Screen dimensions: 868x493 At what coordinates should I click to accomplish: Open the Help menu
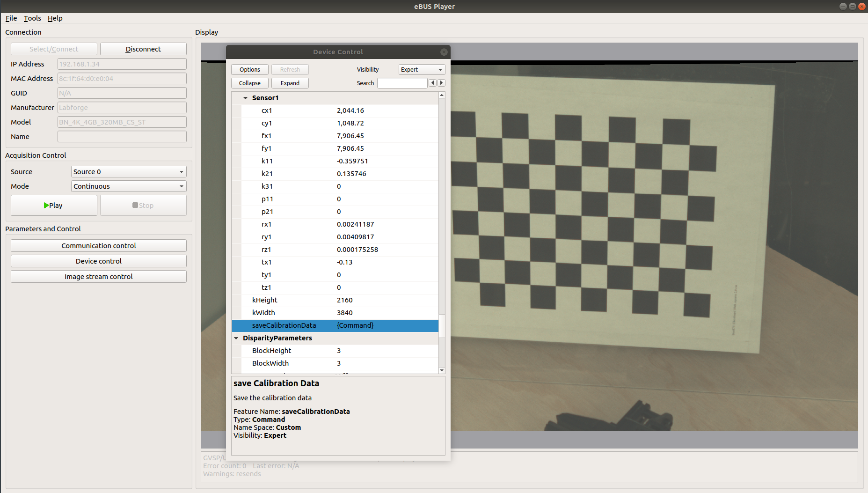[55, 18]
